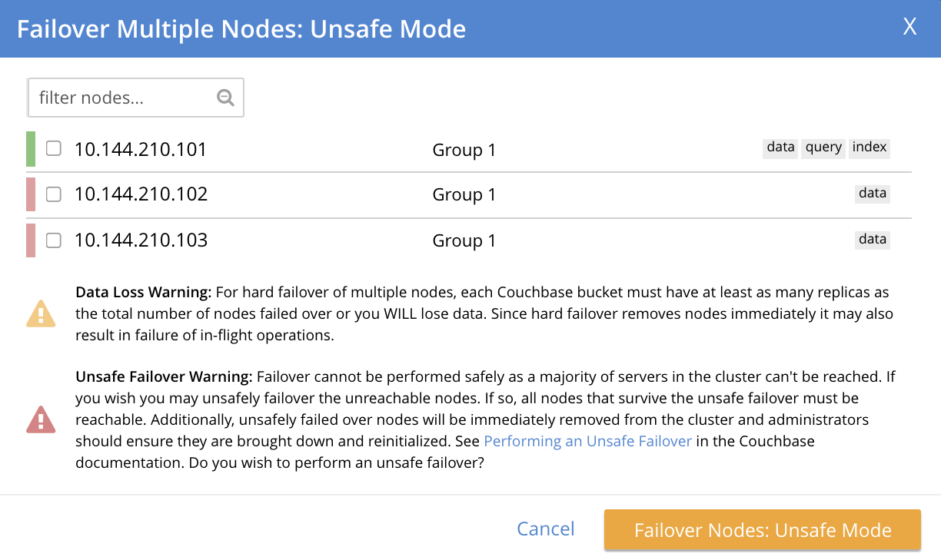Click the index service badge on 10.144.210.101
The width and height of the screenshot is (941, 560).
[x=869, y=147]
